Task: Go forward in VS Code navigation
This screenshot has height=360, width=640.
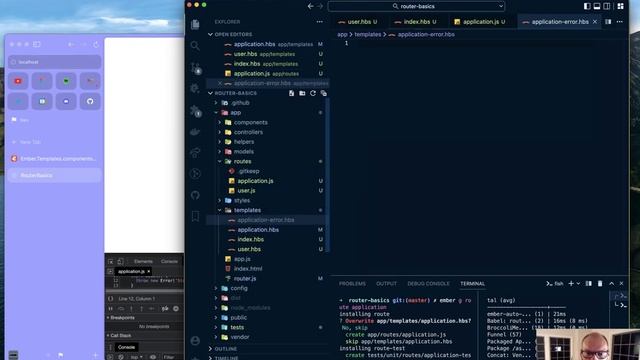Action: 320,6
